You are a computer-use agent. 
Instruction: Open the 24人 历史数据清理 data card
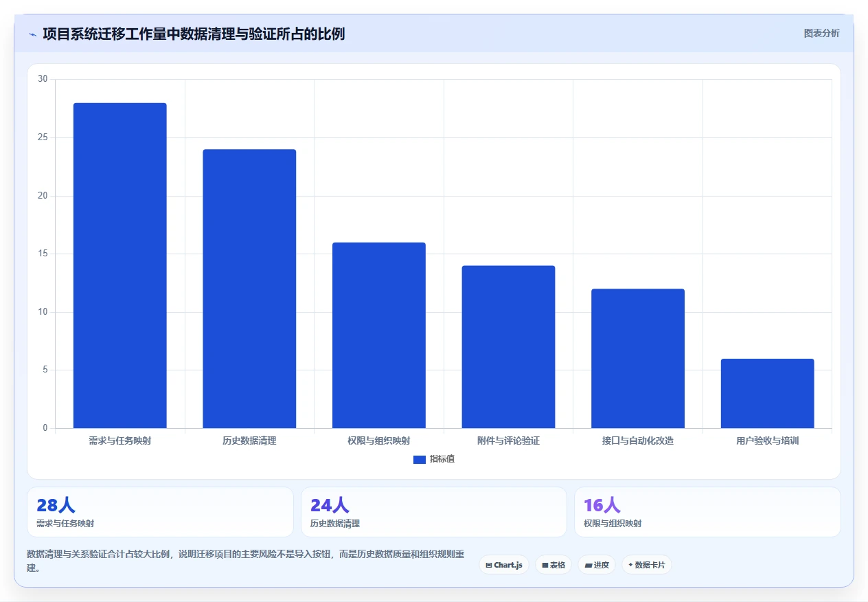coord(434,512)
